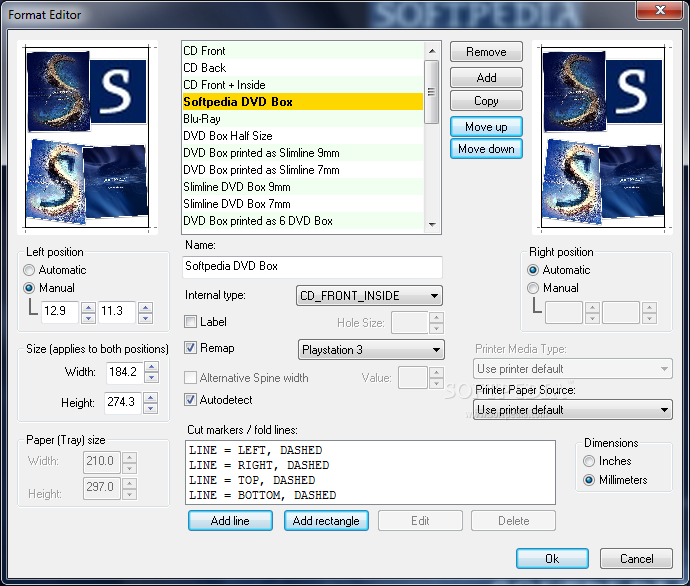Click Remove button
This screenshot has width=690, height=586.
point(486,52)
